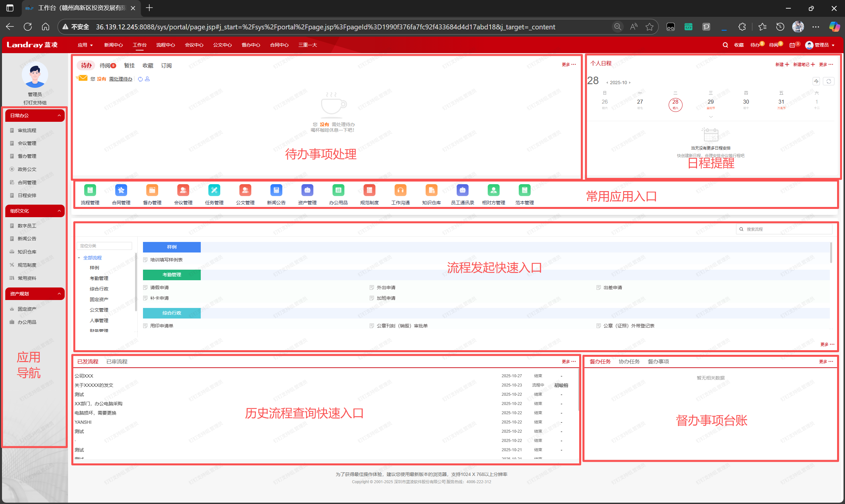This screenshot has height=504, width=845.
Task: Open the 员工通讯录 app icon
Action: point(462,190)
